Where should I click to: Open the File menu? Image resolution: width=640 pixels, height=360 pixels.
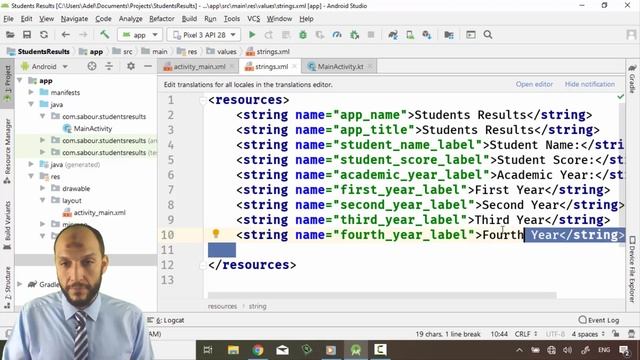[8, 19]
